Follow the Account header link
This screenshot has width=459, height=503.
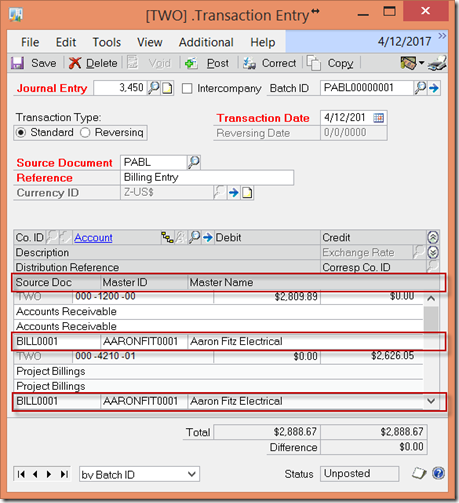[93, 238]
